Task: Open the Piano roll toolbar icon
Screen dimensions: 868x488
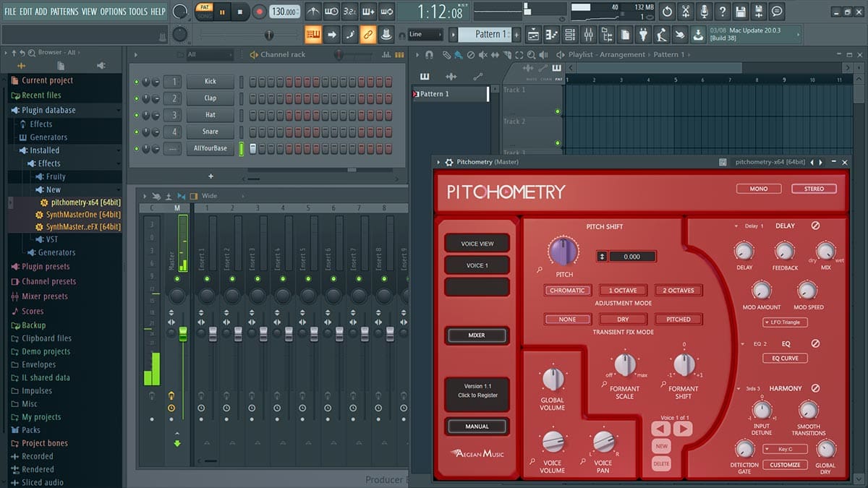Action: (x=552, y=34)
